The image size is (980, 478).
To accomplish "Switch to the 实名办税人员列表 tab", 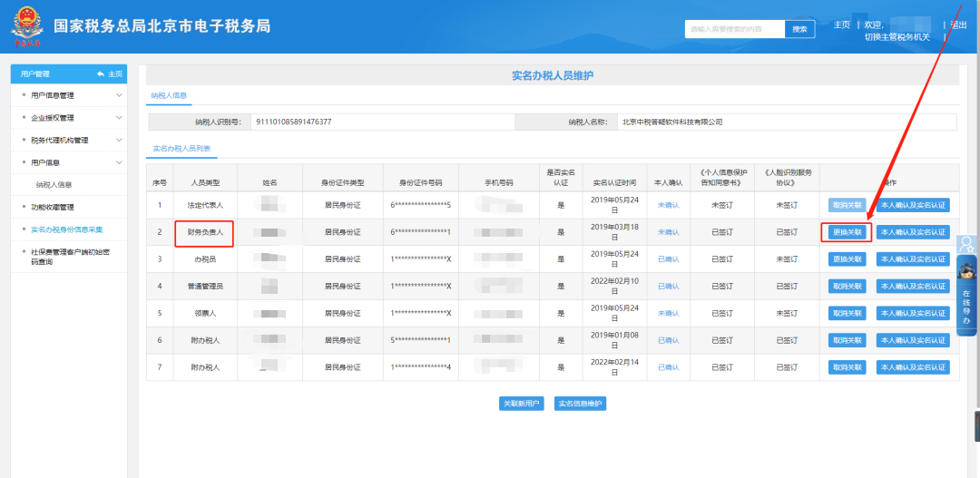I will [x=181, y=148].
